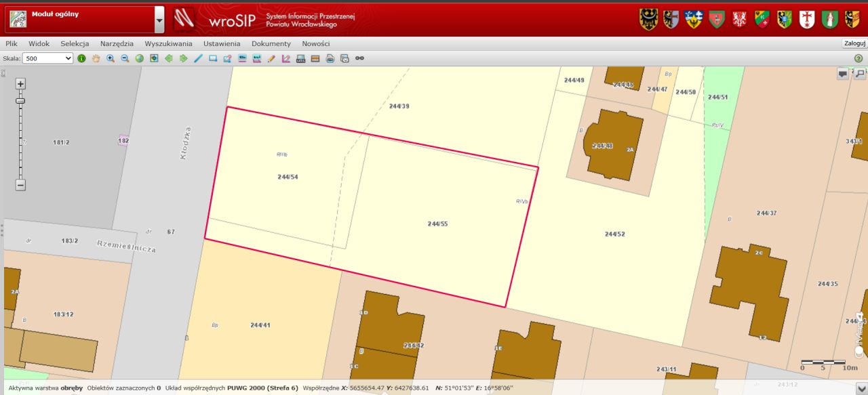Click the magnifier-speech icon in map corner

pos(860,74)
